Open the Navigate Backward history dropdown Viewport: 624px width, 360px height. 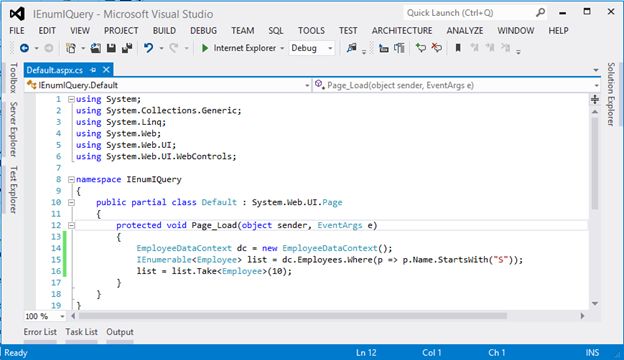tap(37, 49)
